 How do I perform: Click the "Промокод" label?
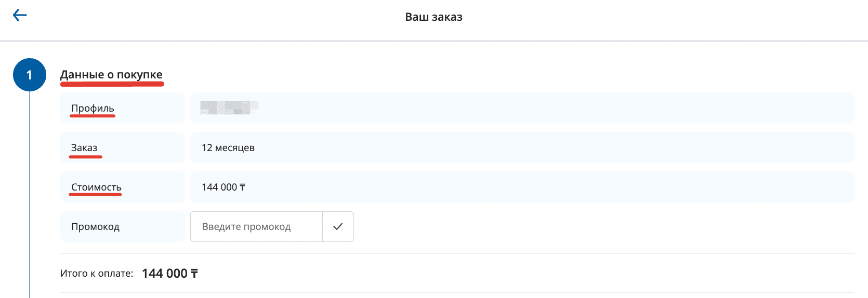[95, 226]
